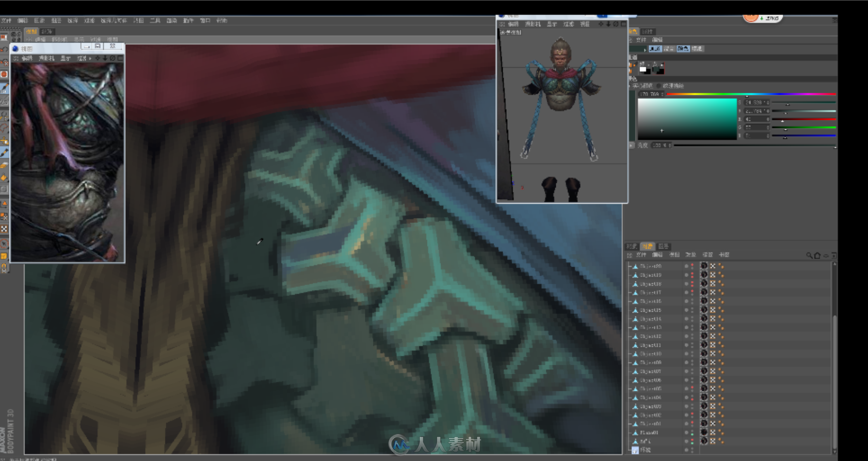This screenshot has height=461, width=868.
Task: Click the orange tag icon of Object12
Action: (721, 336)
